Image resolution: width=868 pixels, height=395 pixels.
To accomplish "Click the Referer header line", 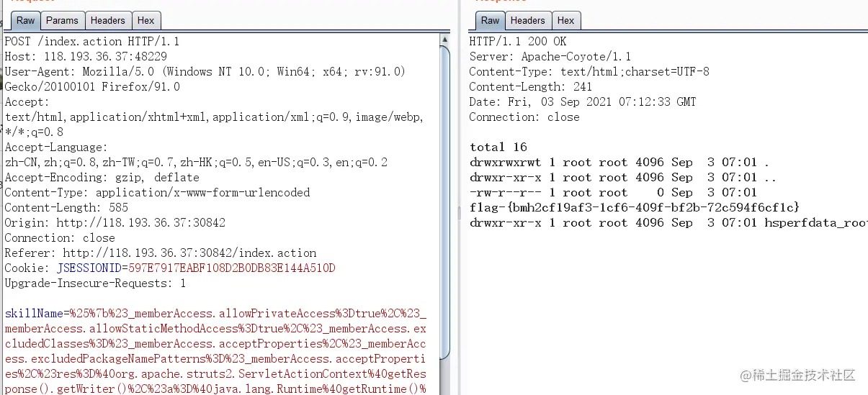I will click(x=161, y=253).
